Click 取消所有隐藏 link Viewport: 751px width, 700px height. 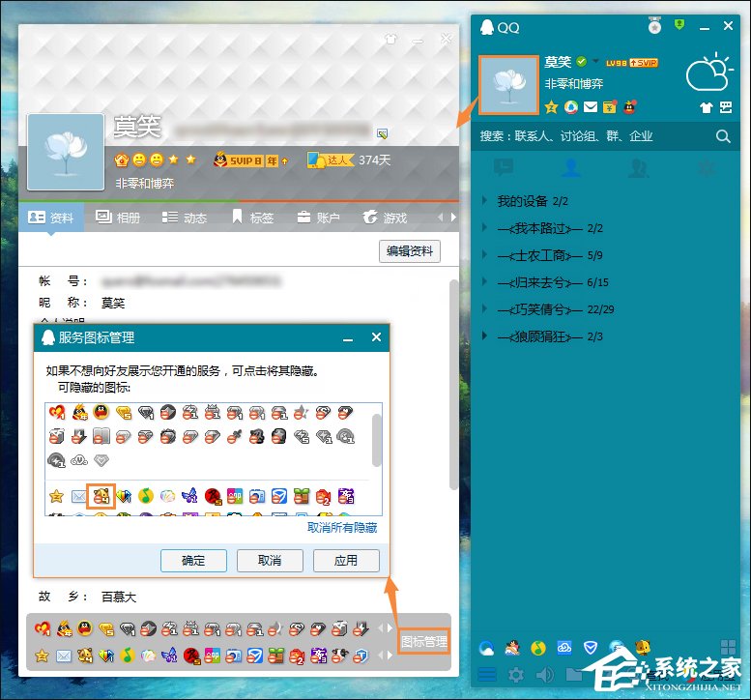342,528
